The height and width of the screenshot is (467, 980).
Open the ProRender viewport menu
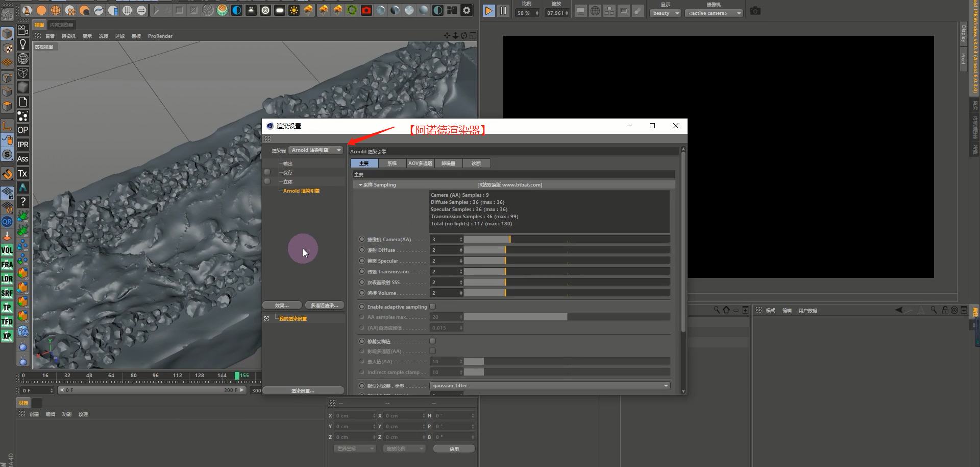coord(160,36)
